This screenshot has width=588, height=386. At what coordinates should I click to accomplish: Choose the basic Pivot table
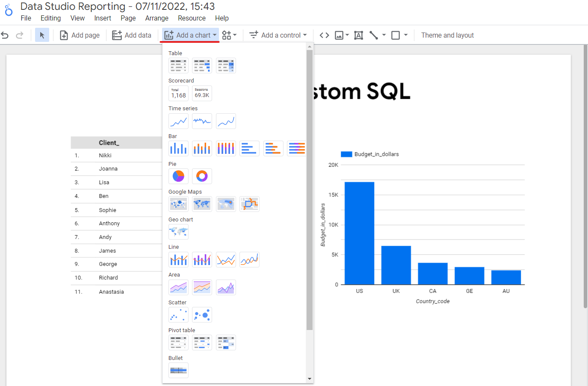tap(178, 342)
